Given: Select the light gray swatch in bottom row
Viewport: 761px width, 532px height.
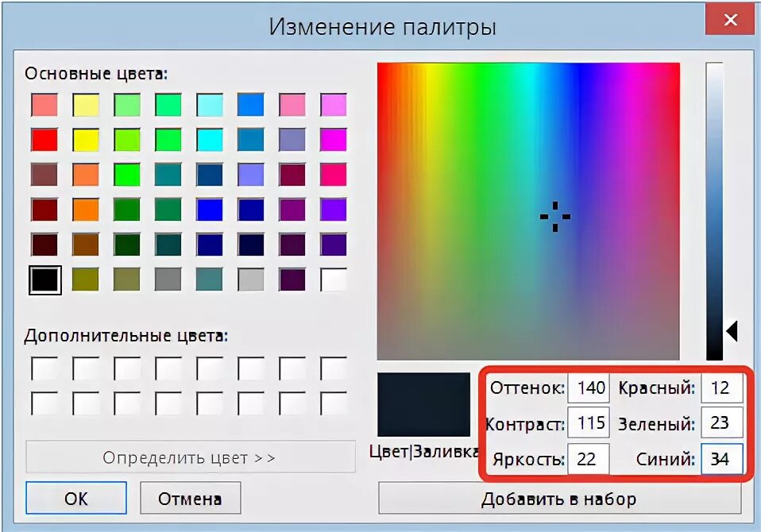Looking at the screenshot, I should pos(251,279).
